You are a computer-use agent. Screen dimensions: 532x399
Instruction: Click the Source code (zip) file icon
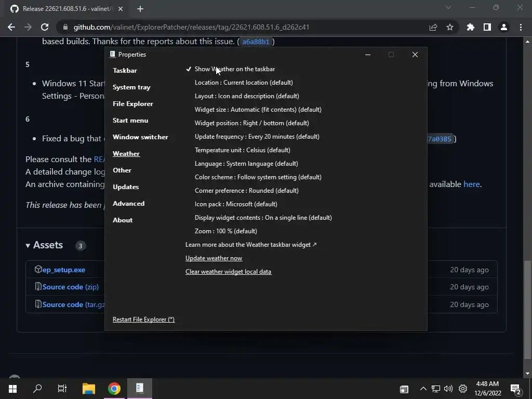[38, 287]
